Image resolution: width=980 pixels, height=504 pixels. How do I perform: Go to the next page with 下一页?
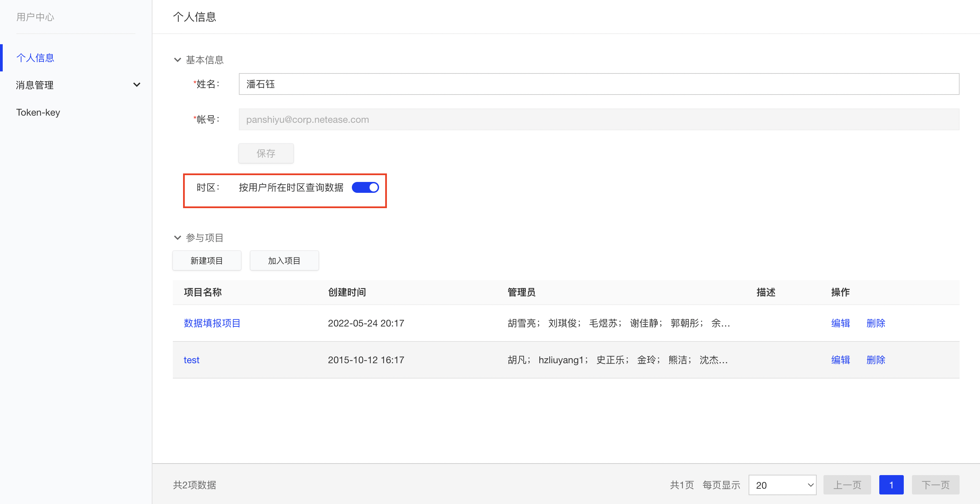tap(935, 485)
